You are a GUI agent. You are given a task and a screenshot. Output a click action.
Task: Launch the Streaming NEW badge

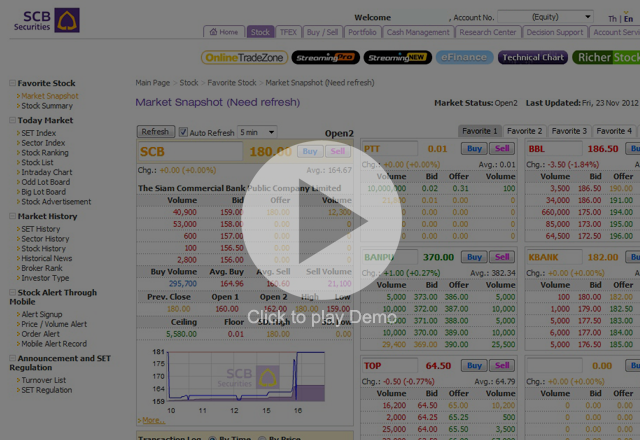pos(398,58)
